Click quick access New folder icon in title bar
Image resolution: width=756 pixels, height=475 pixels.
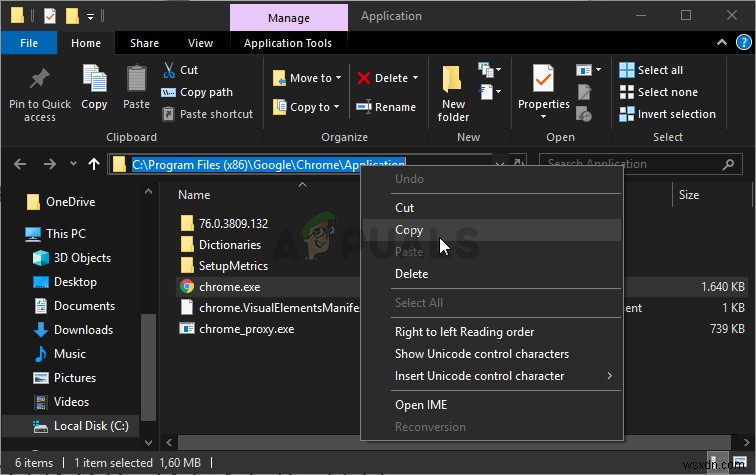click(72, 16)
